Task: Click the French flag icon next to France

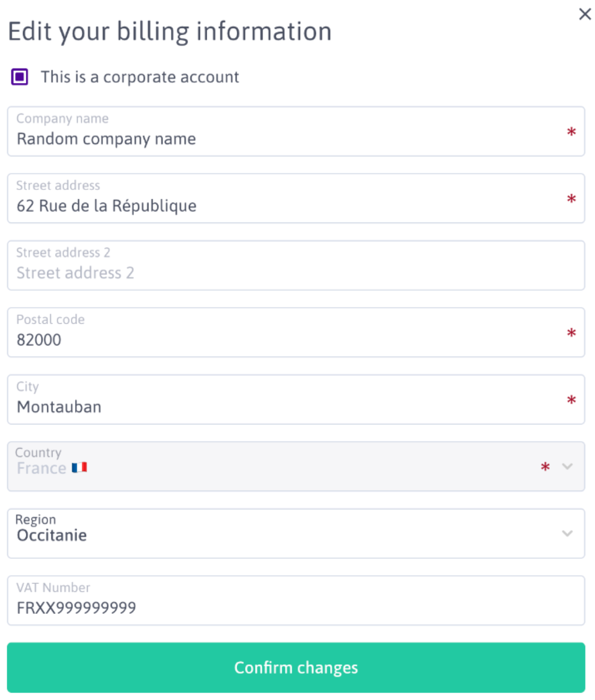Action: tap(79, 468)
